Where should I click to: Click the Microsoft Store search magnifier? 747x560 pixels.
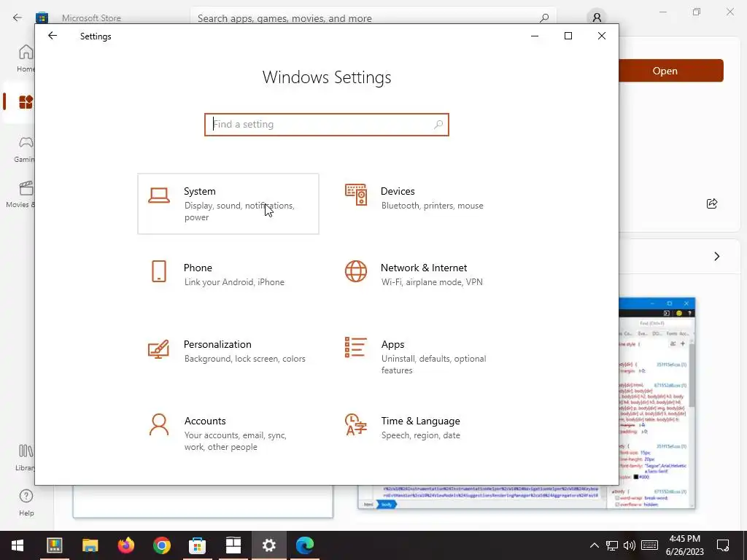(x=544, y=18)
